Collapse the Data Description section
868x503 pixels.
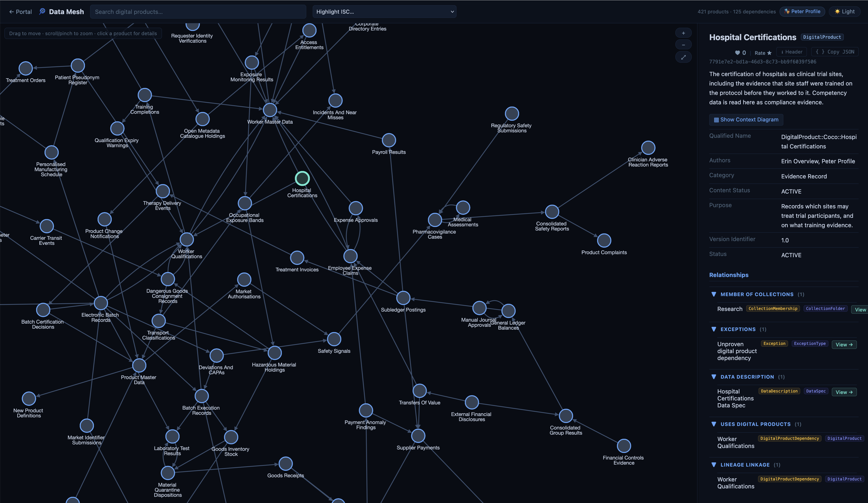coord(713,377)
